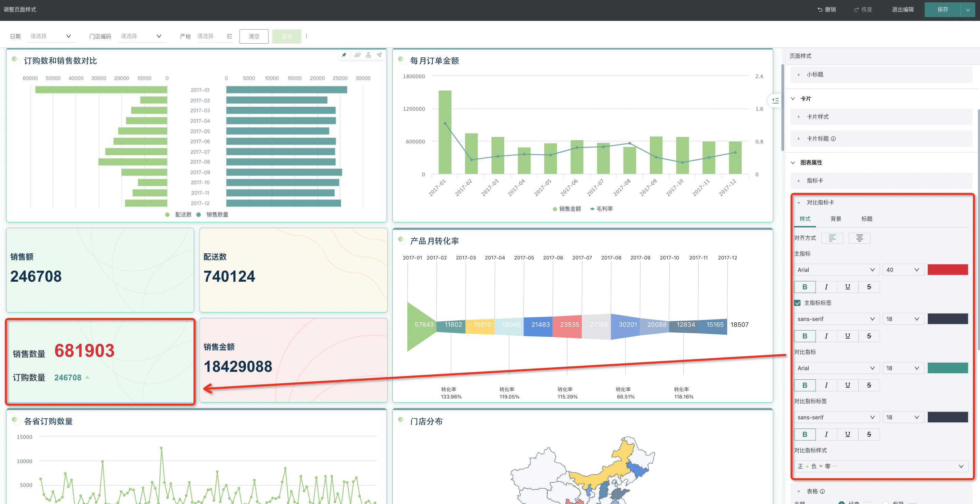Viewport: 980px width, 504px height.
Task: Click the 查询 button
Action: (287, 37)
